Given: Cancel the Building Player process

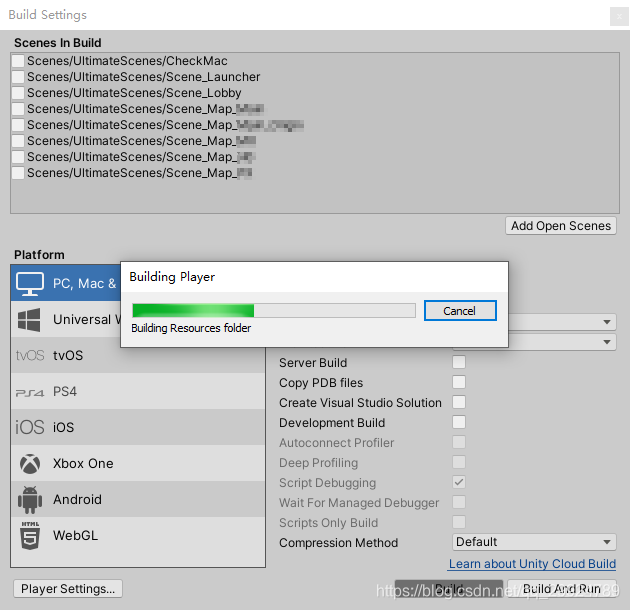Looking at the screenshot, I should pos(460,311).
